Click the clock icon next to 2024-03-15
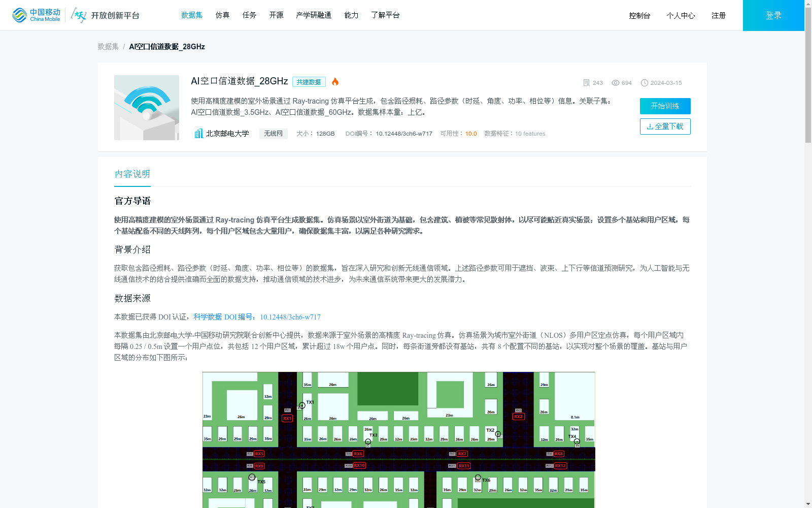 tap(645, 83)
